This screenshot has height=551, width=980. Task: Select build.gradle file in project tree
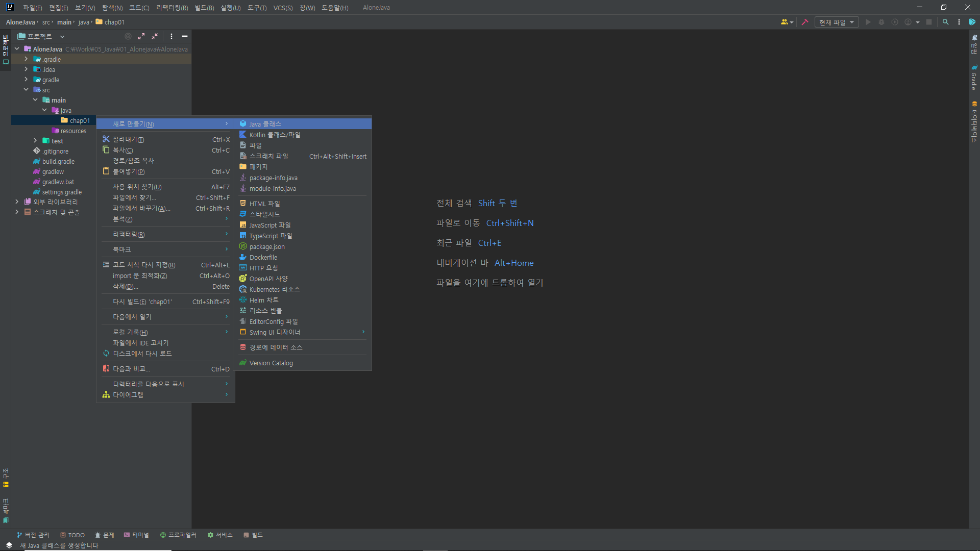[58, 161]
